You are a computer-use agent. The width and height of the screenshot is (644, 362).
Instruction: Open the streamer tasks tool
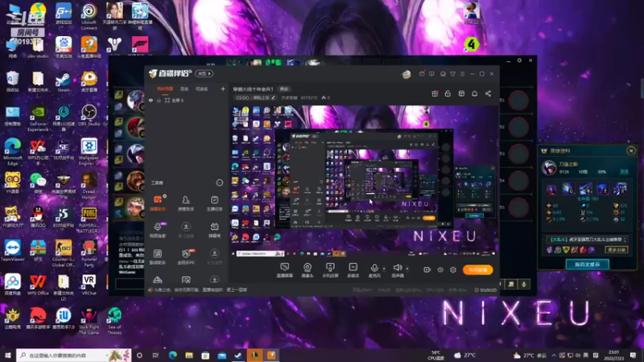coord(214,203)
